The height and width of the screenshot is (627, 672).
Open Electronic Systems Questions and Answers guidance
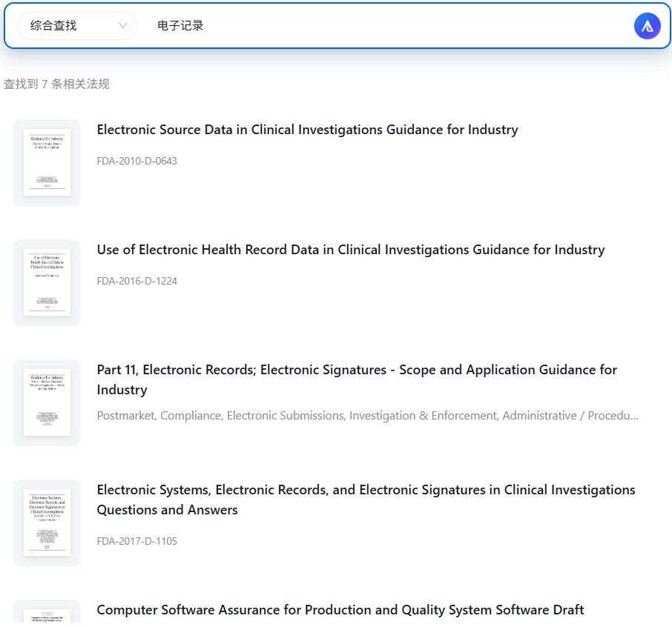pyautogui.click(x=366, y=500)
